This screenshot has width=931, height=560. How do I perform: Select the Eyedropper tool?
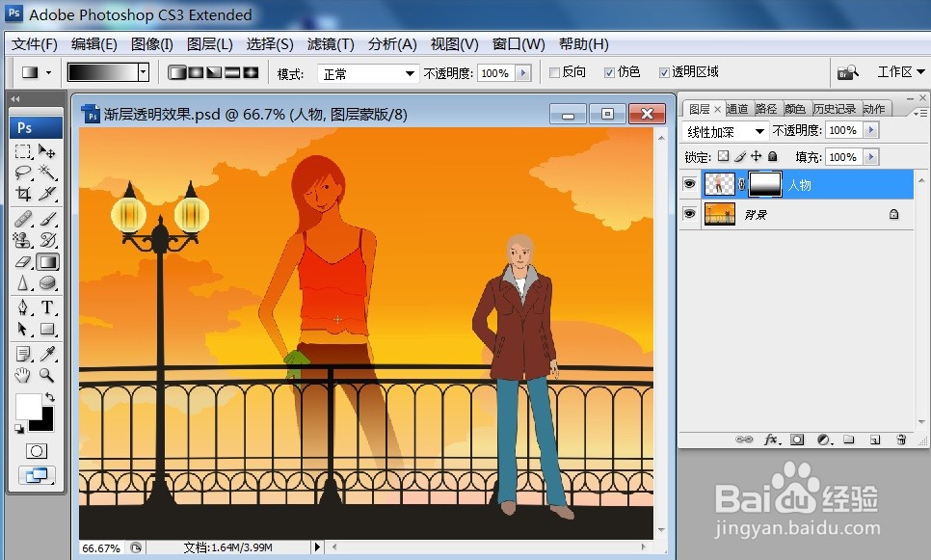pos(47,354)
